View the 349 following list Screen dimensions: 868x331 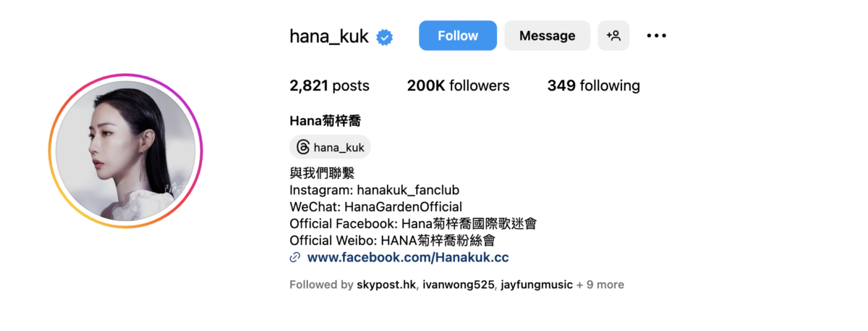pos(593,85)
